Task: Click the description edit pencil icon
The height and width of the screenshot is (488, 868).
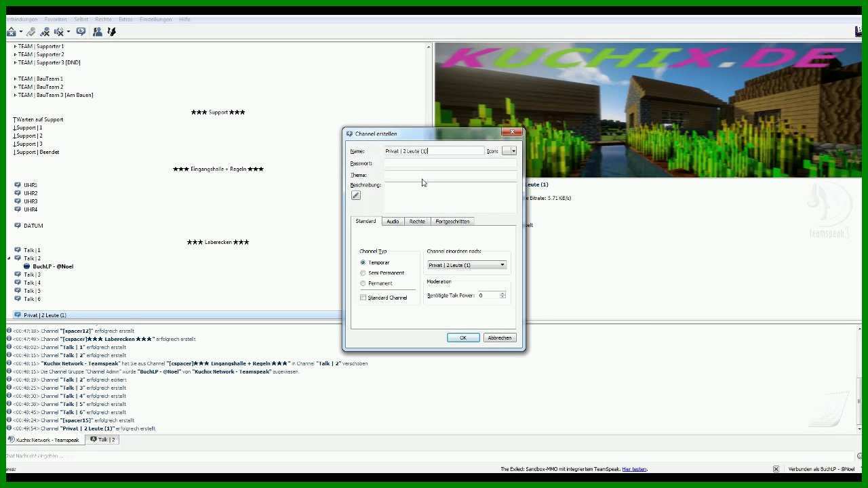Action: coord(356,195)
